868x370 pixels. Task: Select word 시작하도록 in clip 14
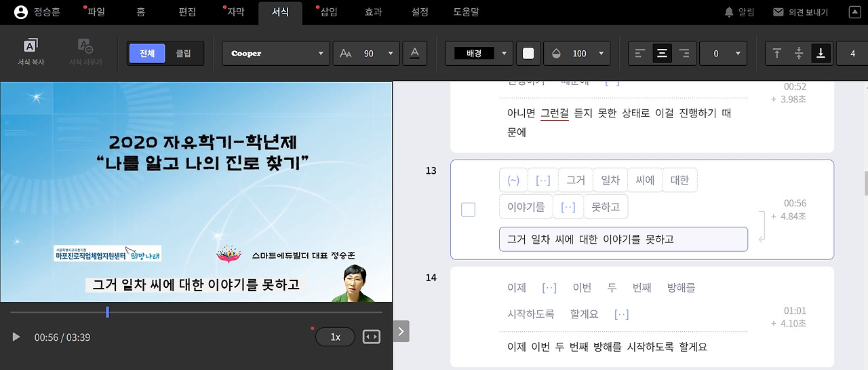pos(531,314)
